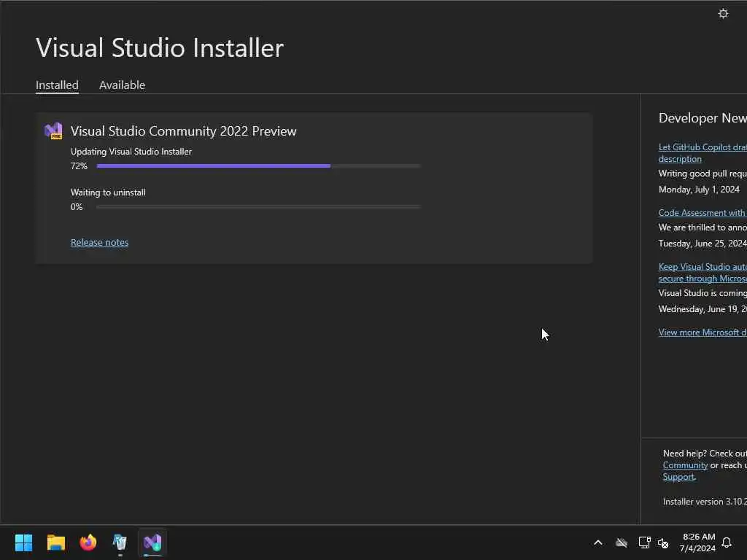Click the muted volume tray icon
This screenshot has height=560, width=747.
click(x=663, y=542)
